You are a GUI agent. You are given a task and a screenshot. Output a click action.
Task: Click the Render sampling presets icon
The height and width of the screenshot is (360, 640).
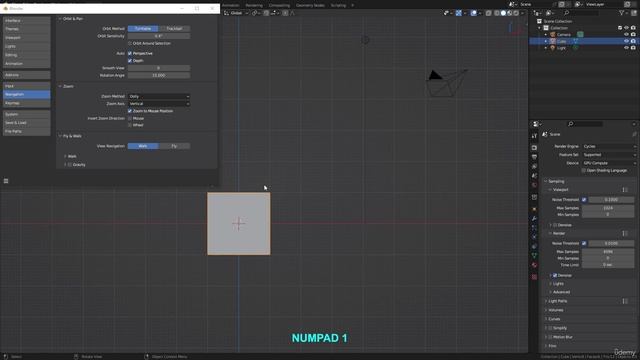[x=625, y=233]
